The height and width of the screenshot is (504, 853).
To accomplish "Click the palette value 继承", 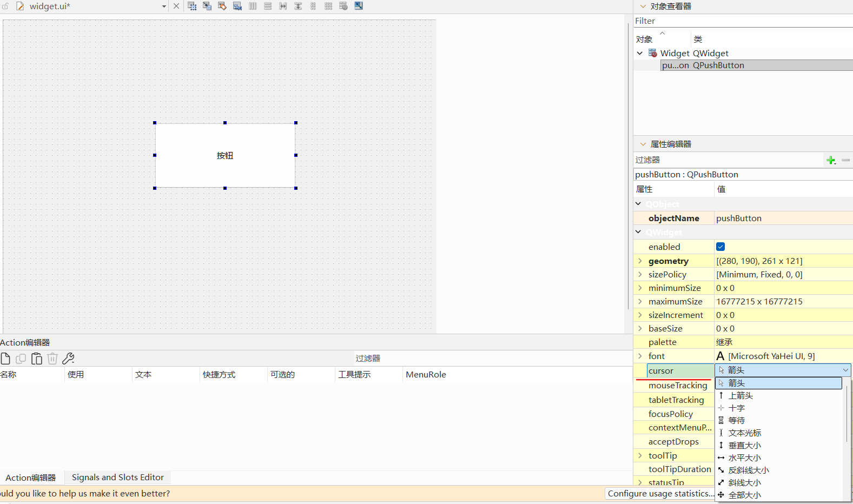I will (783, 342).
